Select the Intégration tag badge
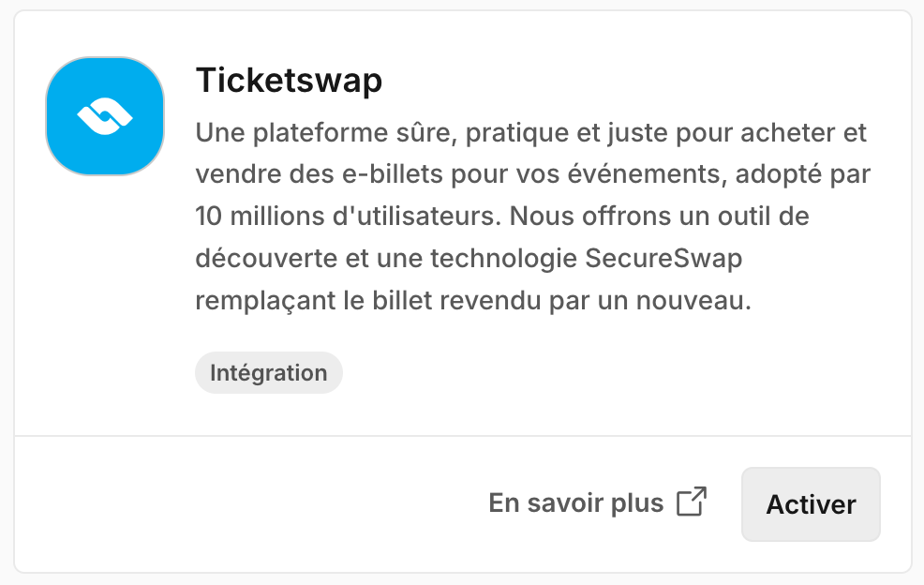Screen dimensions: 924x585 269,373
